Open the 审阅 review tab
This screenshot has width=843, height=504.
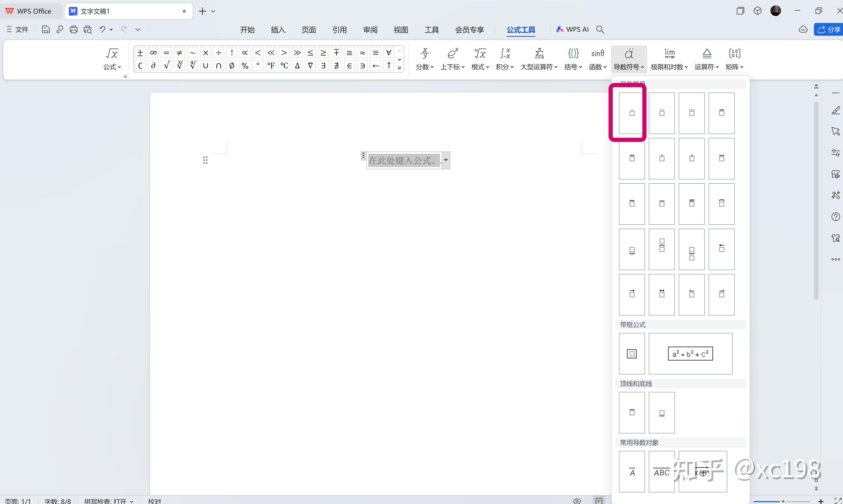tap(370, 30)
